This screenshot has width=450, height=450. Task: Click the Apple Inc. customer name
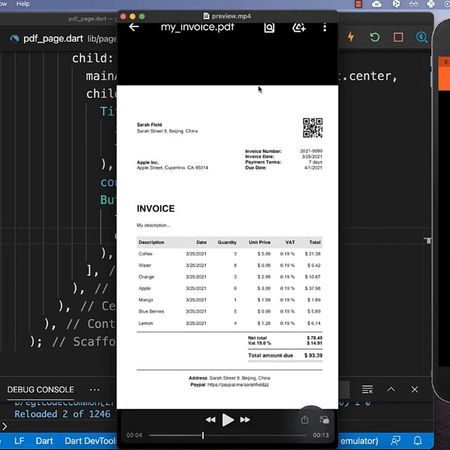[x=148, y=162]
